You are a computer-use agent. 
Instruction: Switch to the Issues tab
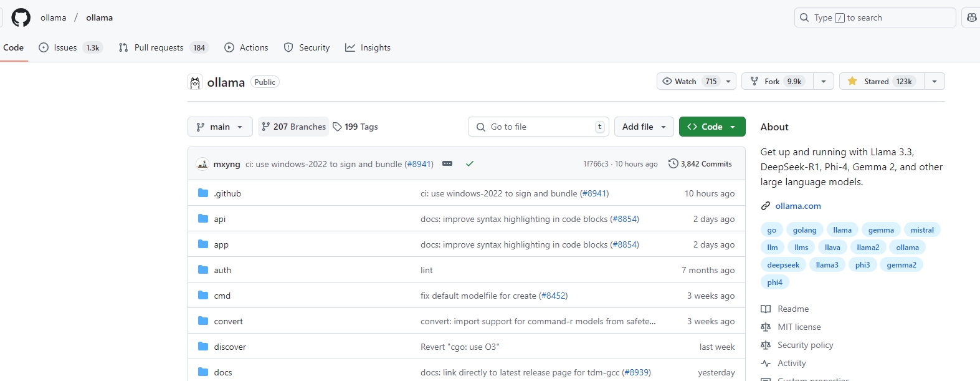pyautogui.click(x=69, y=47)
